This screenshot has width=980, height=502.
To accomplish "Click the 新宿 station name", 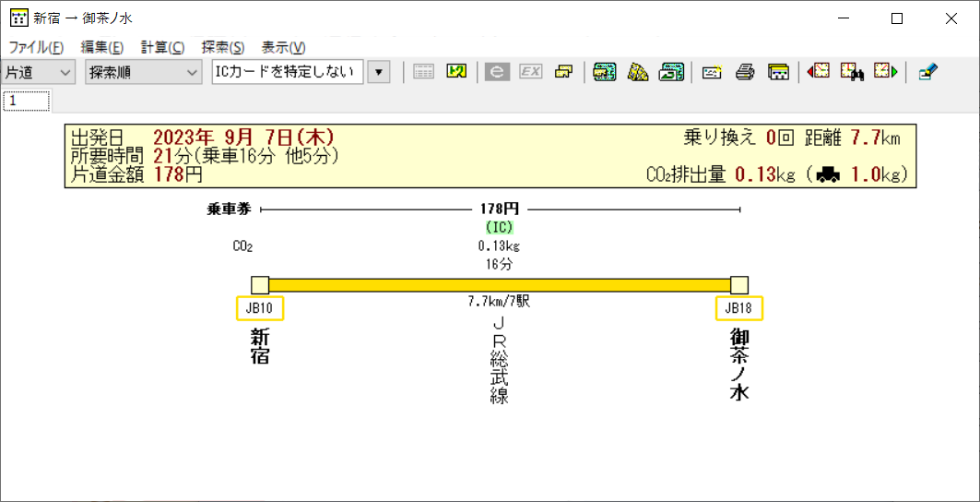I will (260, 347).
